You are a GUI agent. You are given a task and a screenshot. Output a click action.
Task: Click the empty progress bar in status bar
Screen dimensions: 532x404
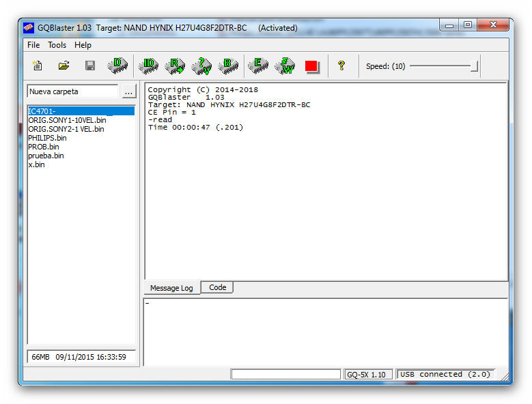click(285, 374)
